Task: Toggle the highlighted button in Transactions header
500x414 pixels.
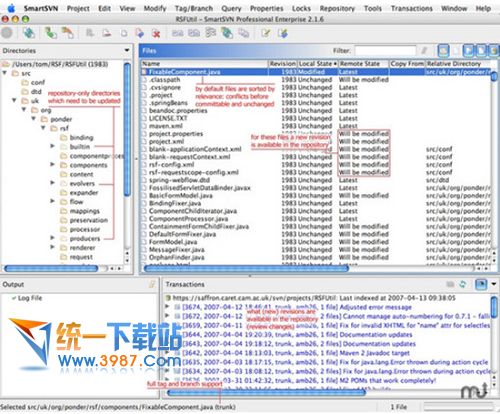Action: point(481,284)
